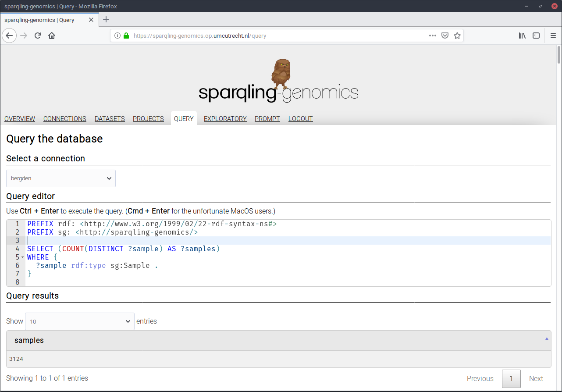Screen dimensions: 562x392
Task: Close the sparqling-genomics Query tab
Action: [x=91, y=20]
